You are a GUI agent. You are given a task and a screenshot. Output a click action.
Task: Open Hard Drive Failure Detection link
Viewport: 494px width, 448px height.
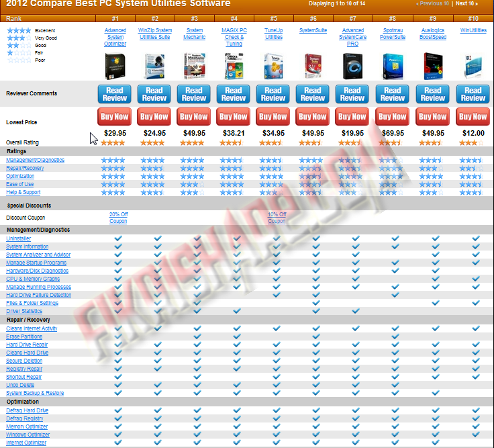(39, 295)
